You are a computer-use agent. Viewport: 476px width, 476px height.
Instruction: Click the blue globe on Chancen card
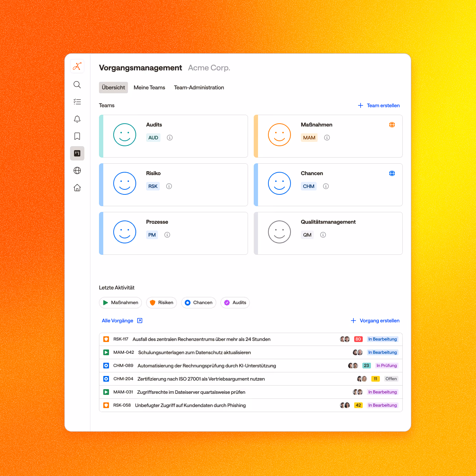tap(392, 173)
